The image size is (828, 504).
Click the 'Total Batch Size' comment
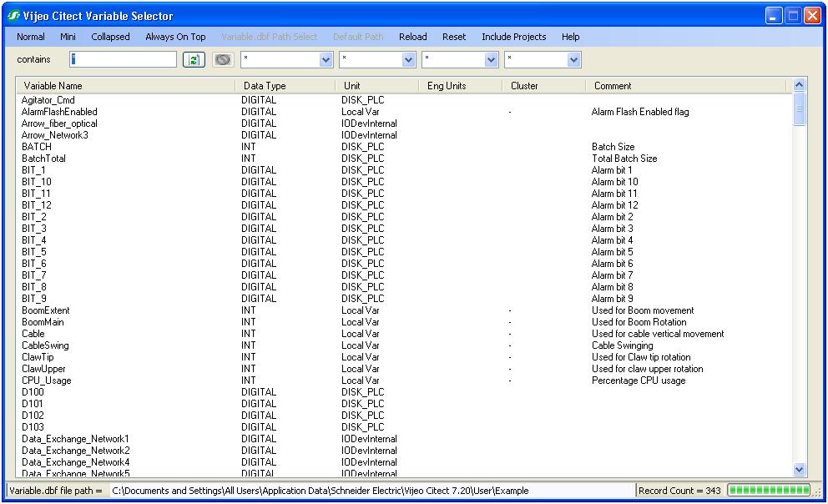(x=624, y=159)
